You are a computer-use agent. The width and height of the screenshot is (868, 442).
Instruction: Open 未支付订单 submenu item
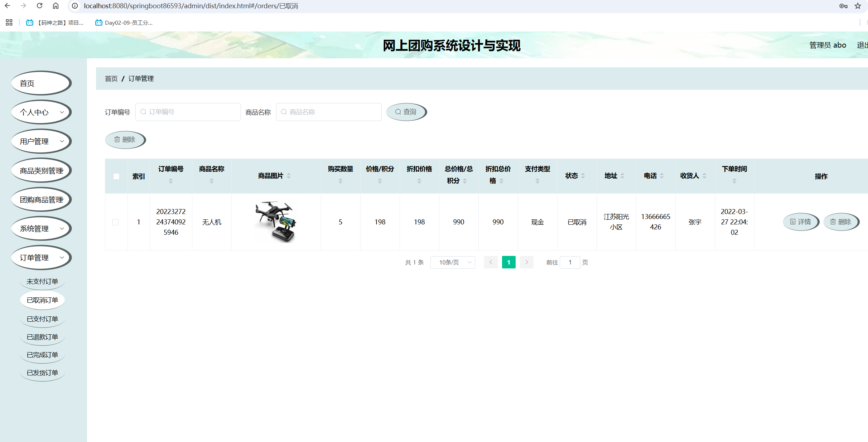coord(42,282)
